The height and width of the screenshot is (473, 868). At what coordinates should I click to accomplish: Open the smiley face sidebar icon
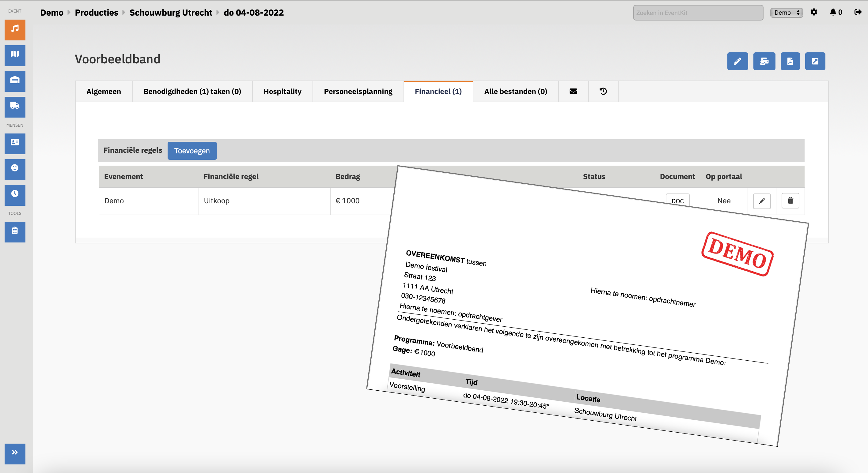(x=15, y=169)
